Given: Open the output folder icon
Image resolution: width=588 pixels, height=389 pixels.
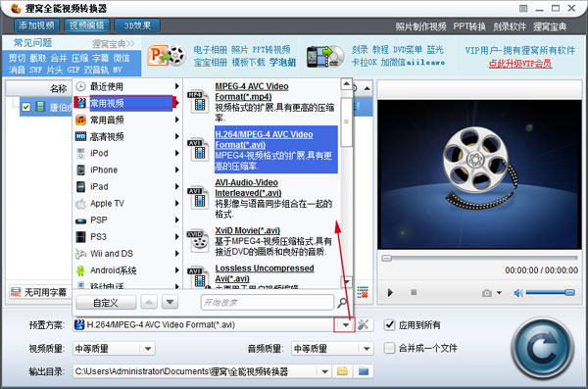Looking at the screenshot, I should point(342,371).
